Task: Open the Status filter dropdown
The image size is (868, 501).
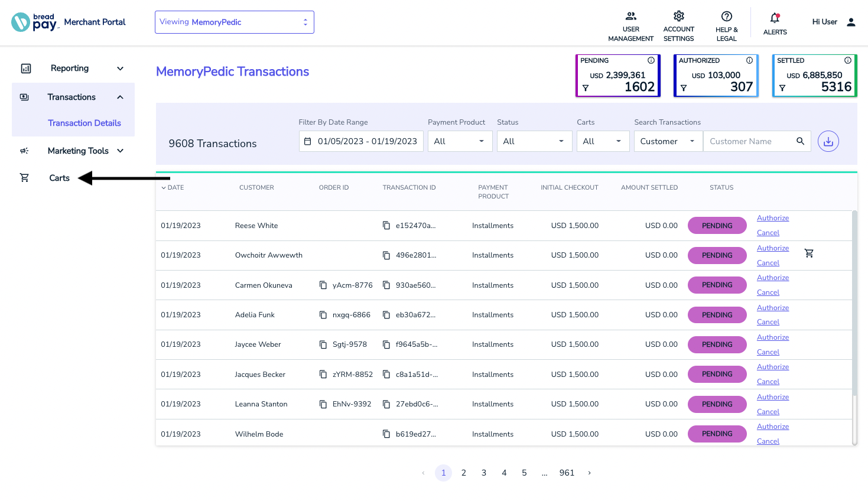Action: point(534,141)
